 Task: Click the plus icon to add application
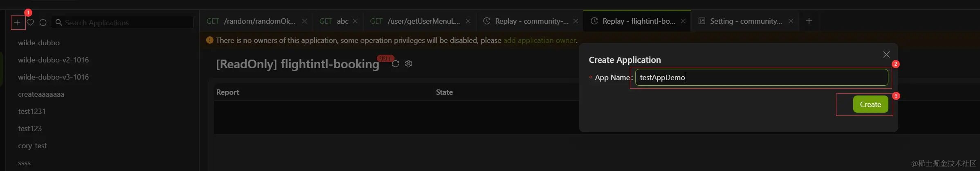17,22
